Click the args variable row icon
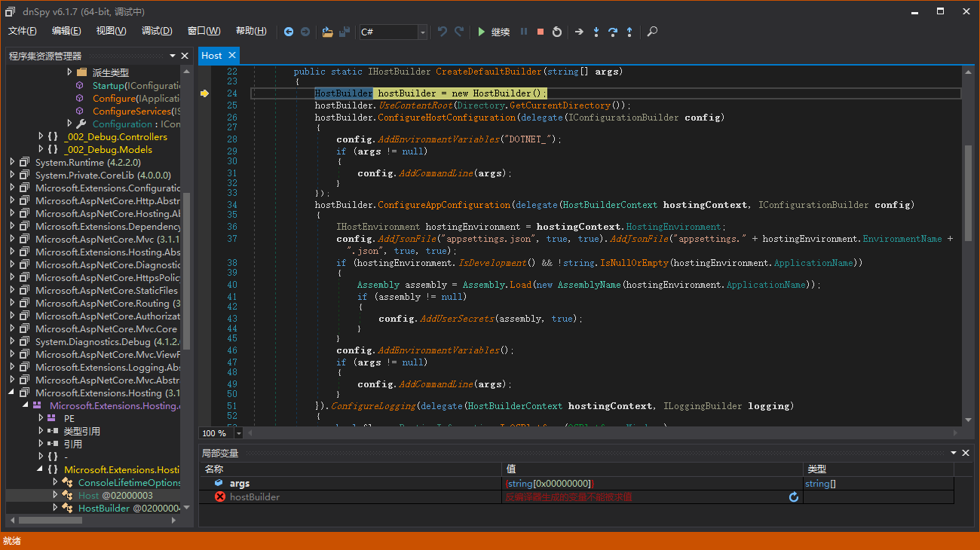Image resolution: width=980 pixels, height=550 pixels. coord(219,483)
